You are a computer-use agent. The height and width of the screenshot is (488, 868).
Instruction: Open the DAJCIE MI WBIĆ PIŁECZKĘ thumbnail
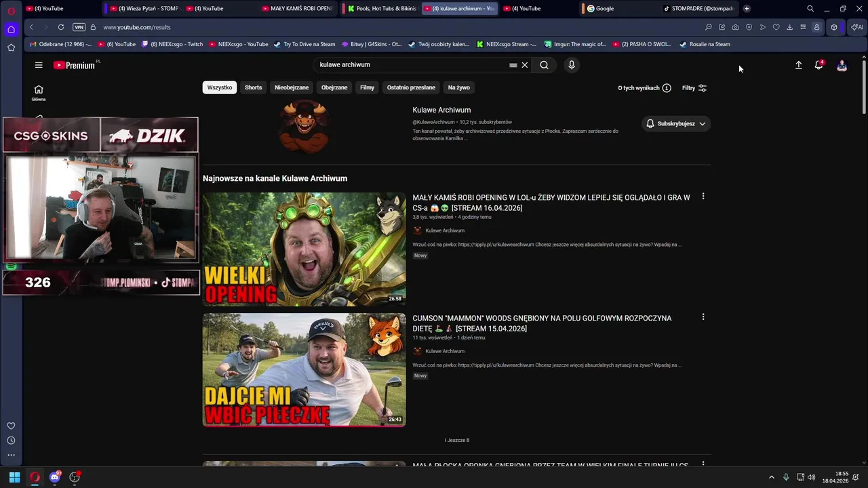[304, 369]
